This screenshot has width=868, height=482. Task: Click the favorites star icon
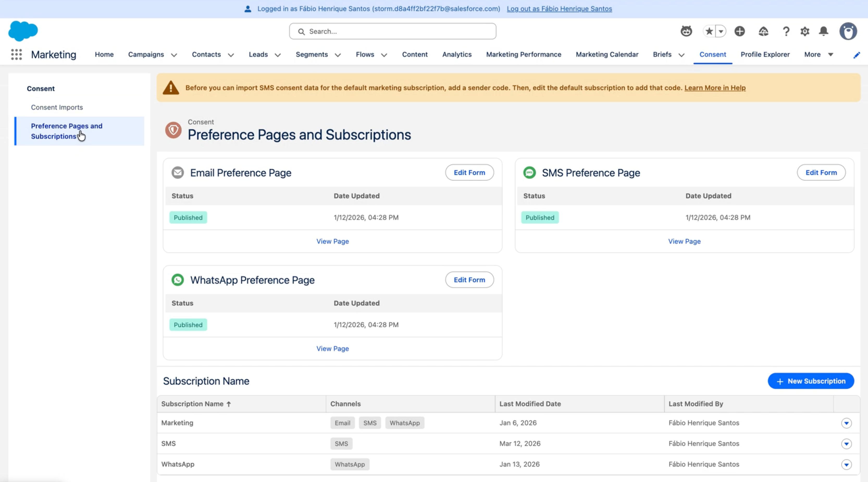click(x=709, y=31)
